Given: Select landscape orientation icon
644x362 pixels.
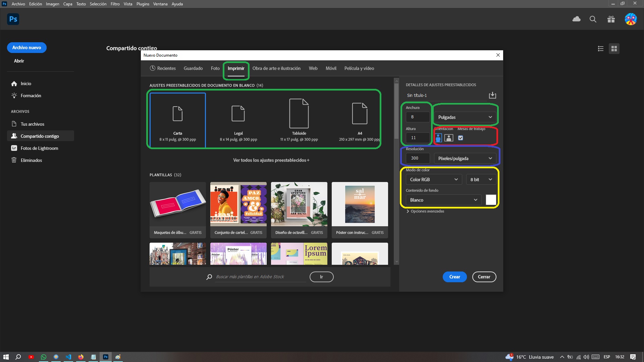Looking at the screenshot, I should tap(449, 138).
